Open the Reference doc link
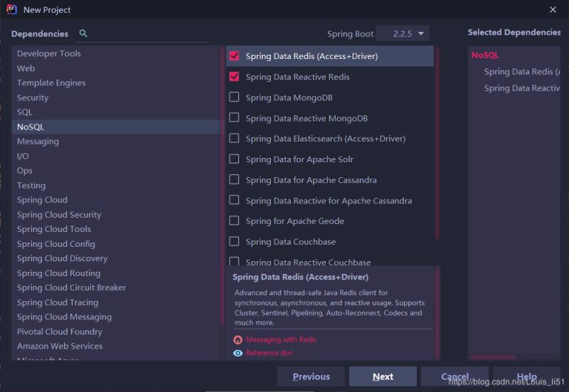Viewport: 569px width, 392px height. [x=269, y=353]
